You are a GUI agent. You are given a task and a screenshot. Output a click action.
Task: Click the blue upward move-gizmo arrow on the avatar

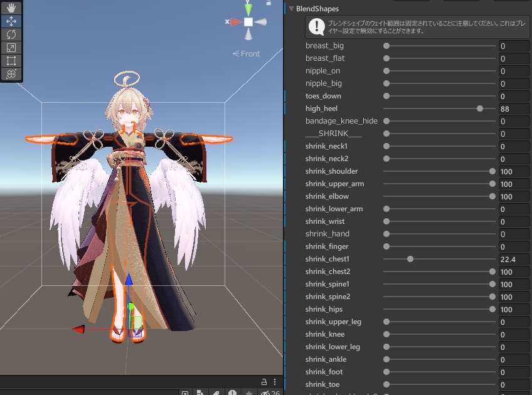point(129,280)
